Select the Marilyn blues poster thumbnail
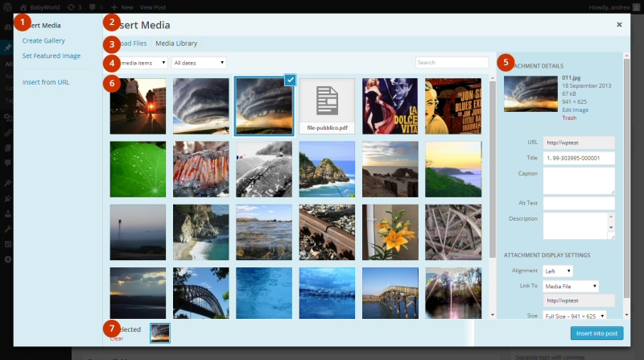The image size is (644, 360). [453, 106]
